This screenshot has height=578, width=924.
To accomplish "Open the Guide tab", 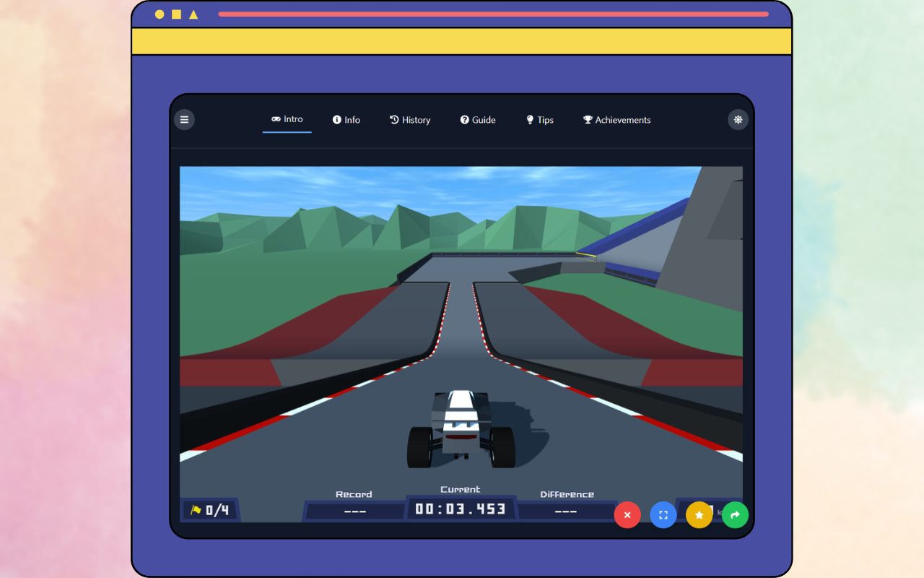I will tap(478, 119).
